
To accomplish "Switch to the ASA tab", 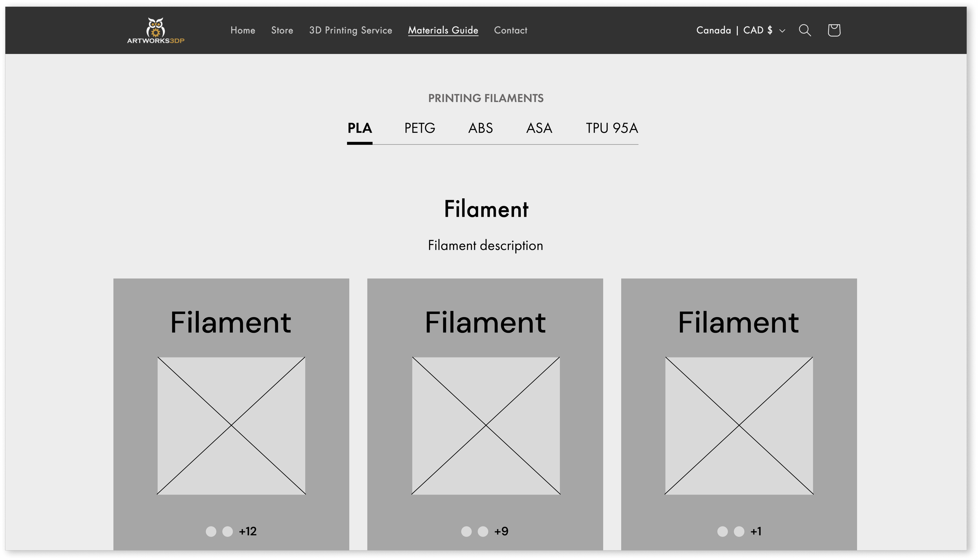I will coord(539,128).
